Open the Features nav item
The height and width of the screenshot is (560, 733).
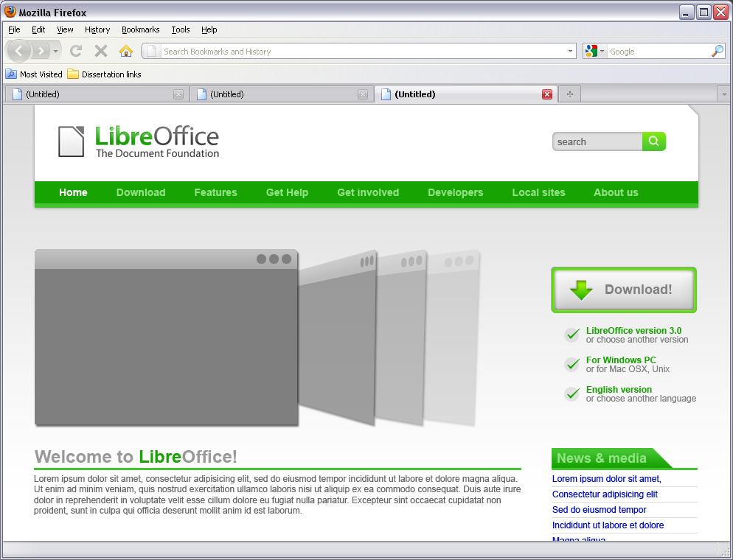pos(215,192)
